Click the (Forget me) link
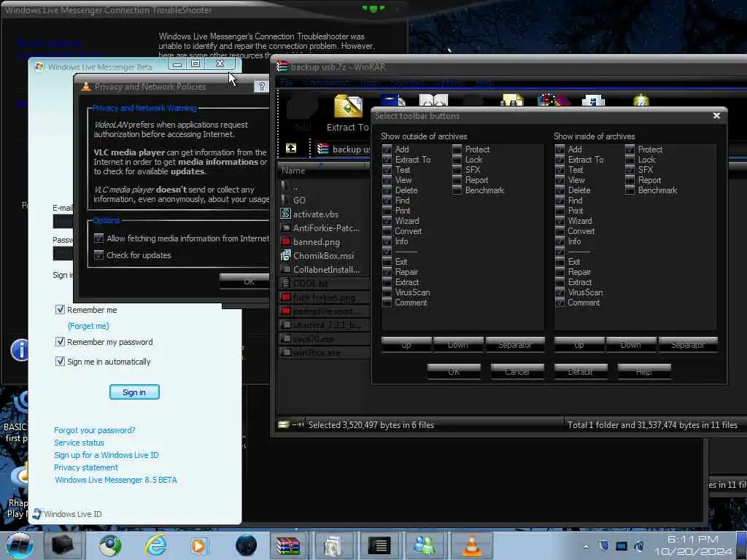The height and width of the screenshot is (560, 747). click(88, 326)
